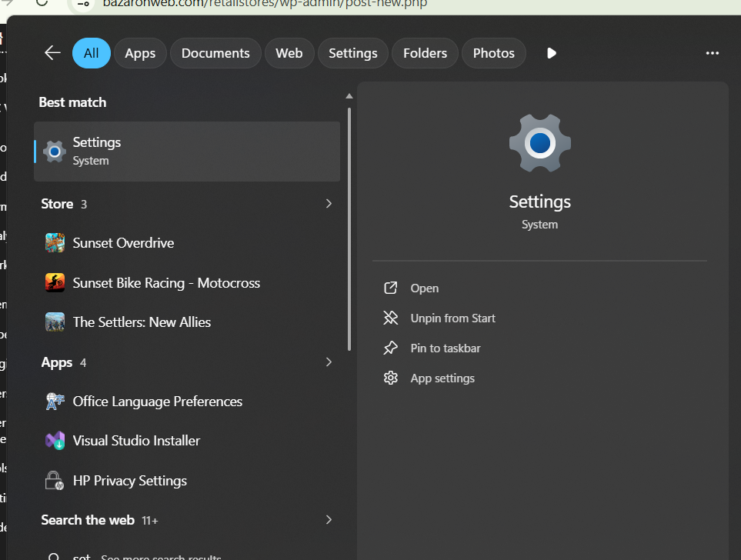
Task: Click the site info icon in address bar
Action: (x=83, y=4)
